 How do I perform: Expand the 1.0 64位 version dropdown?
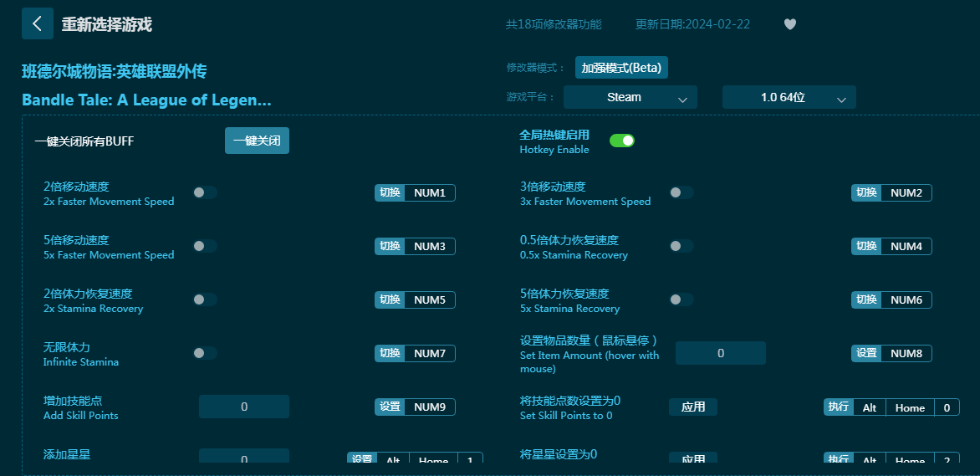789,97
